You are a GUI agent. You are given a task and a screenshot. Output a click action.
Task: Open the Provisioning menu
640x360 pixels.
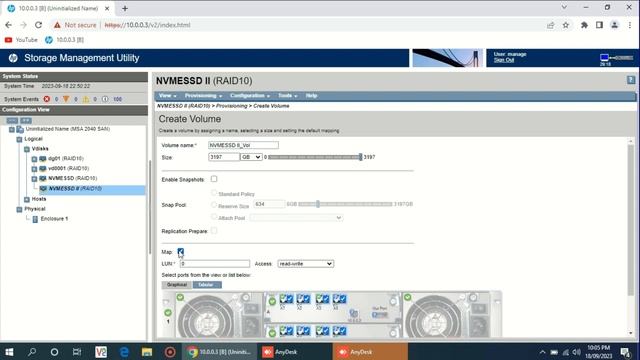click(x=203, y=96)
